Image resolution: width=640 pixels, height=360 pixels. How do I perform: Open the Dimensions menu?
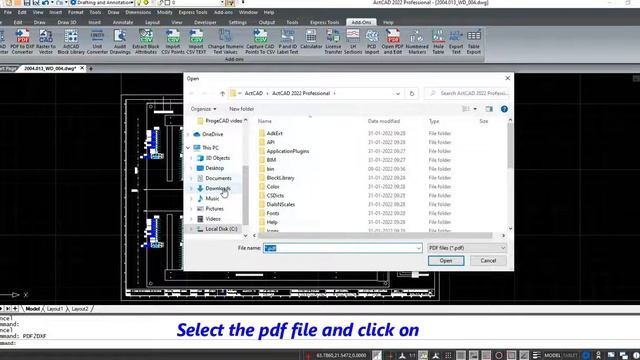(x=138, y=12)
